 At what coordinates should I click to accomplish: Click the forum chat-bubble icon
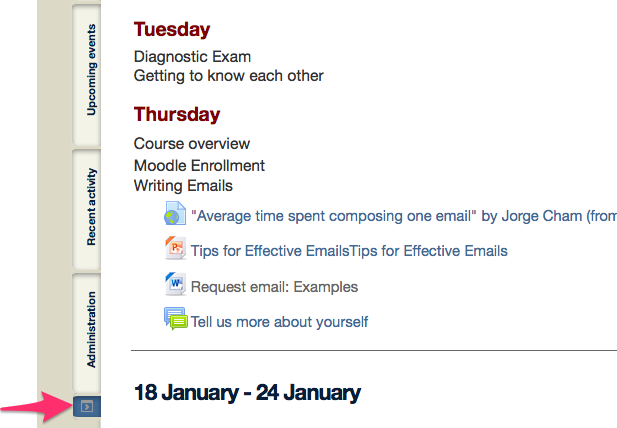click(175, 318)
